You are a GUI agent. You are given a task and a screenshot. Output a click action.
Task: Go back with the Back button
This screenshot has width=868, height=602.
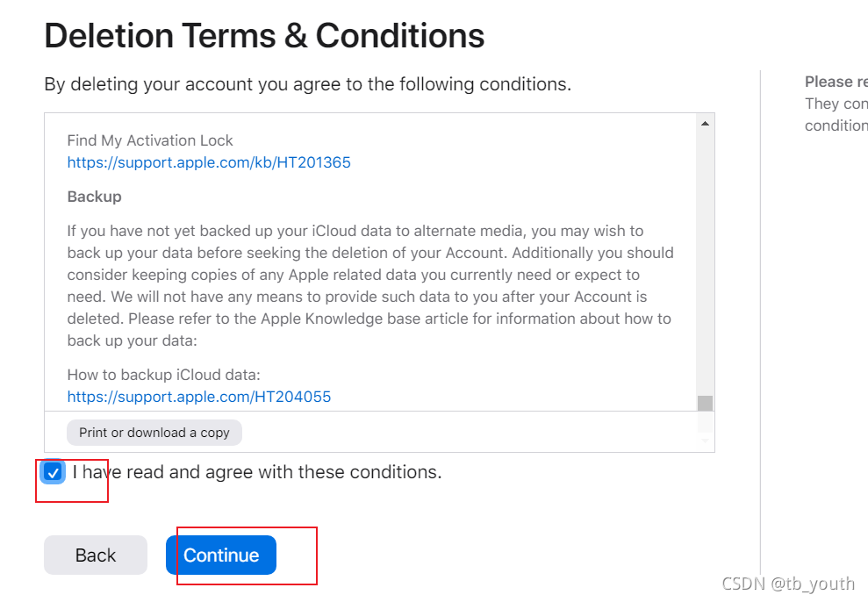pos(96,555)
